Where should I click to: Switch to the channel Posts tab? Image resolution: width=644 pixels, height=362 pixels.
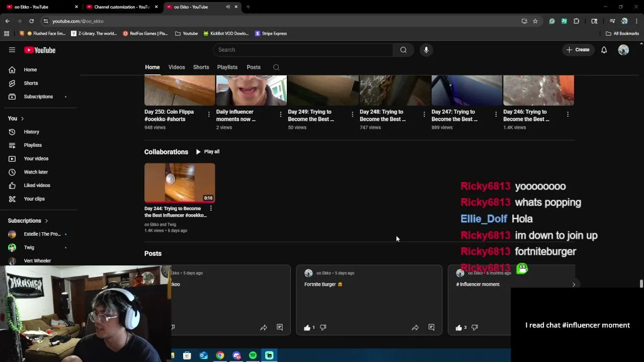tap(254, 67)
